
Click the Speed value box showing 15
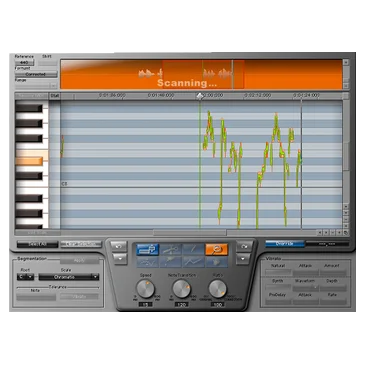click(146, 304)
